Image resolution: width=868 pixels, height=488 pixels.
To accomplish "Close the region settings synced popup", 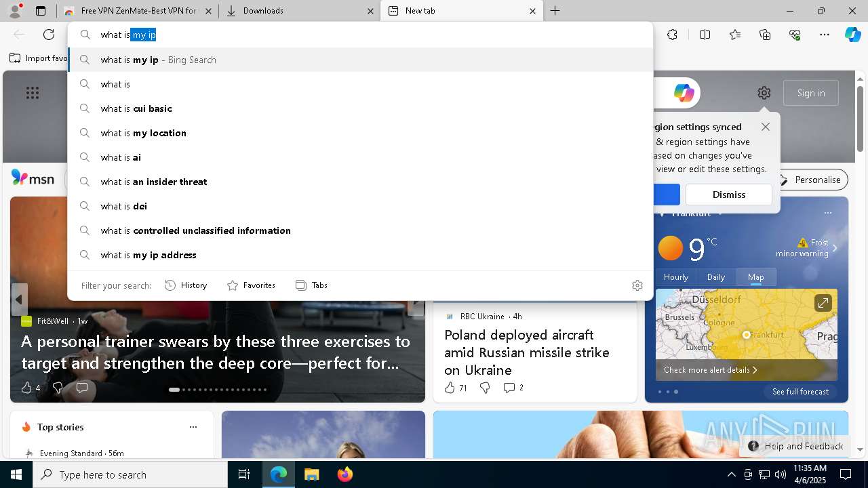I will (x=766, y=127).
